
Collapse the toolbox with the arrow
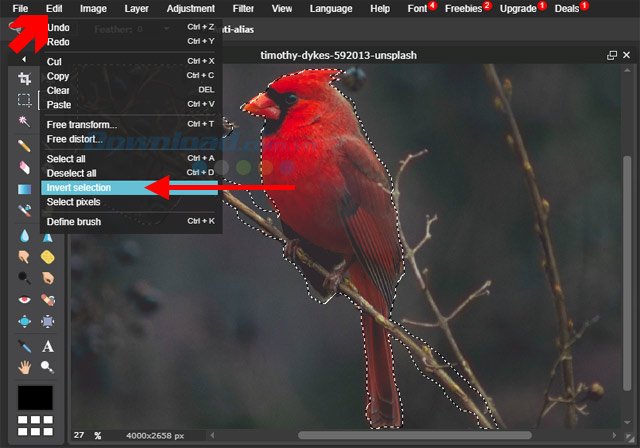(24, 59)
